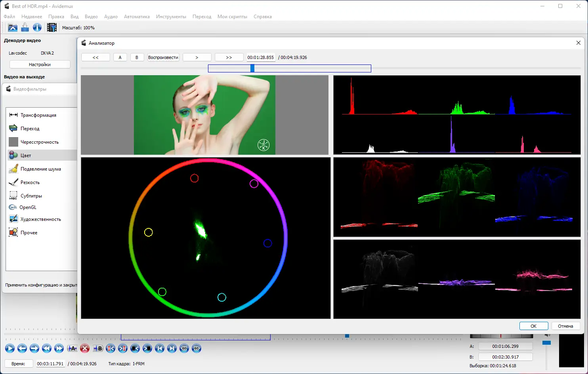Select the Подавление шума filter category

(40, 169)
